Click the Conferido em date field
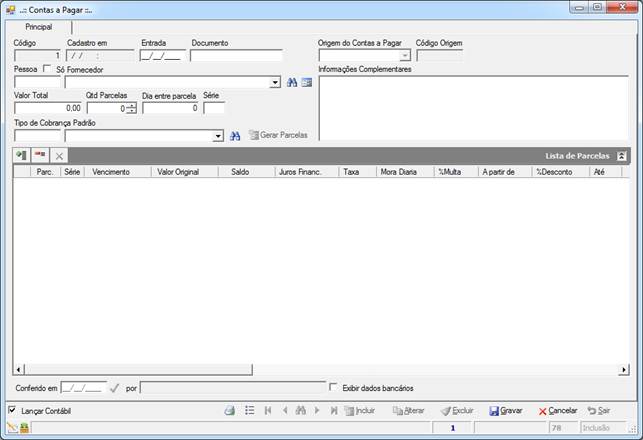 click(x=84, y=388)
